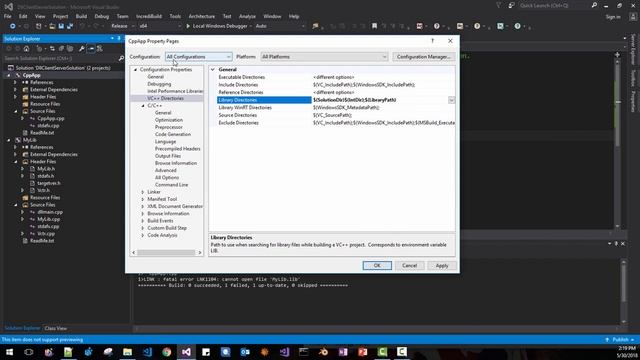This screenshot has height=360, width=640.
Task: Open Task View on the taskbar
Action: click(x=29, y=352)
